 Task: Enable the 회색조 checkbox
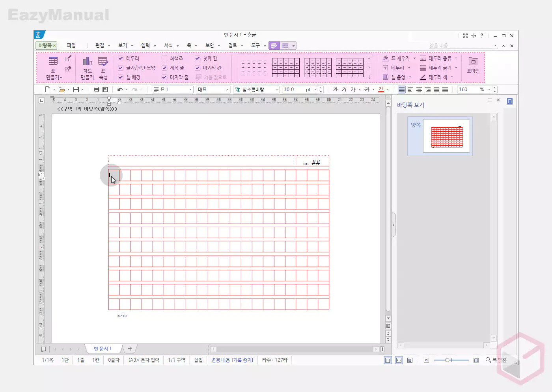pyautogui.click(x=164, y=58)
